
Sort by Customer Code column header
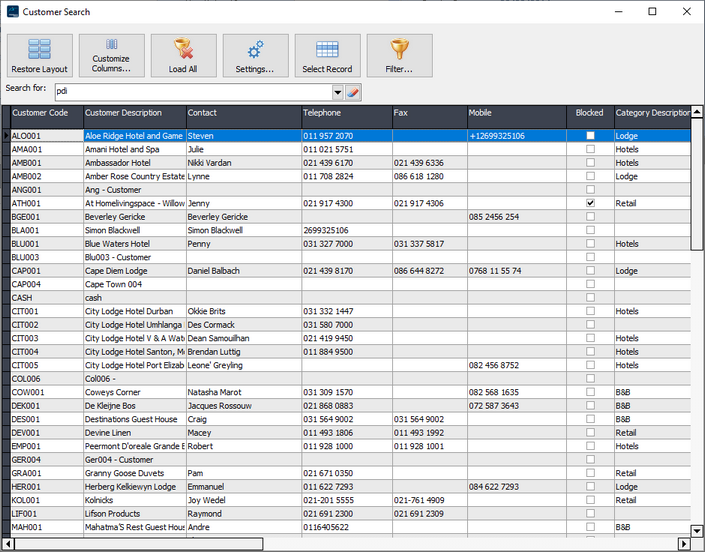[x=41, y=113]
